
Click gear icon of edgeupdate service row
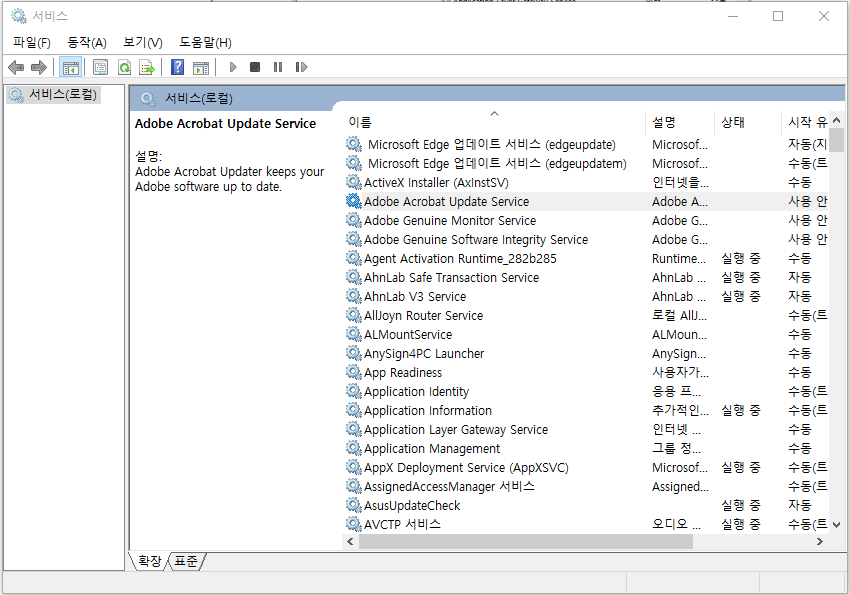(x=353, y=144)
